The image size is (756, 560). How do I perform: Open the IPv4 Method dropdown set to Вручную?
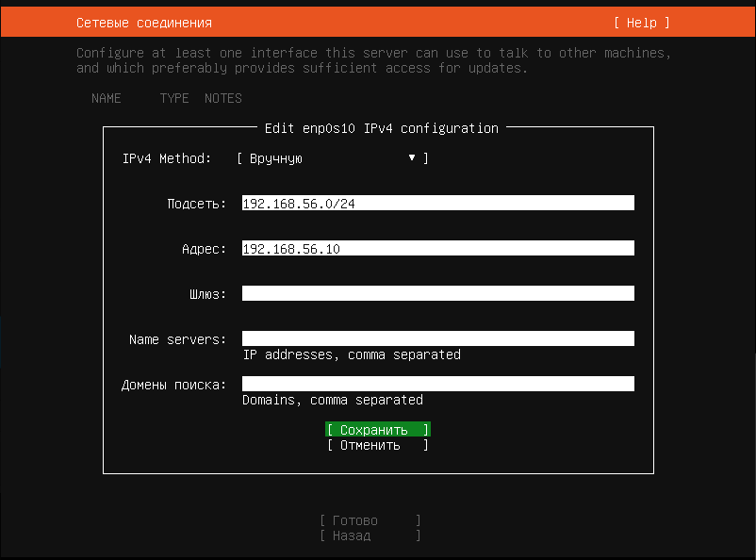tap(333, 158)
